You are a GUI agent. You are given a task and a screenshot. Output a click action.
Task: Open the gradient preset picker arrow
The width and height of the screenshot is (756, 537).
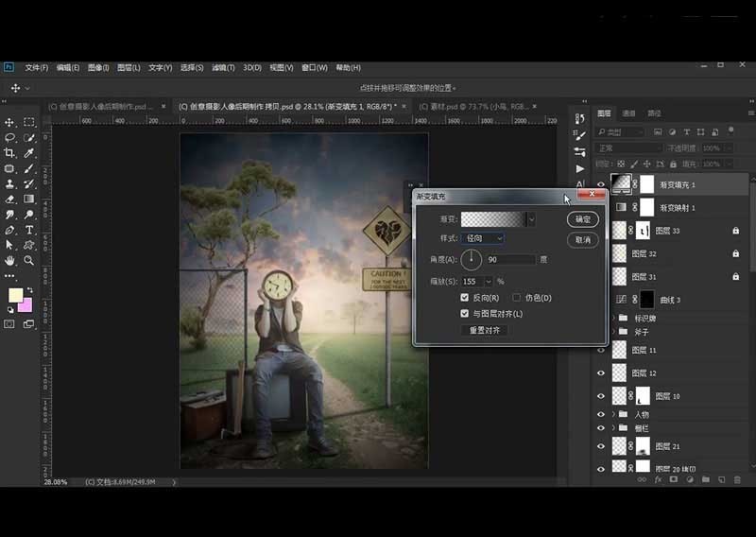(531, 218)
